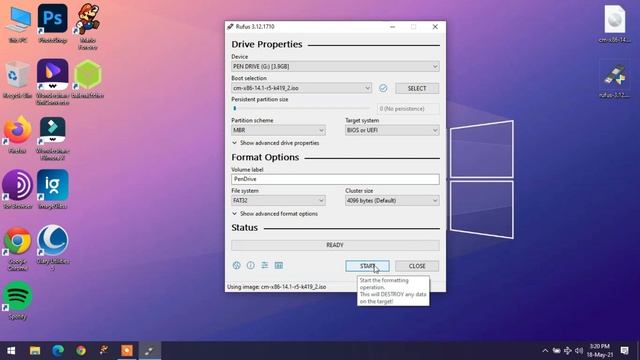The width and height of the screenshot is (640, 360).
Task: Click the taskbar clock showing 3:20 PM
Action: point(600,351)
